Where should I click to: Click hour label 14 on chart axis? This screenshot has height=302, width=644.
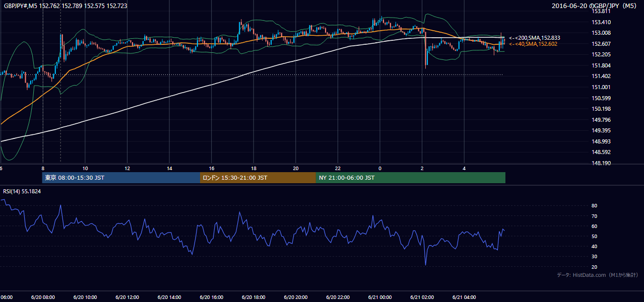coord(169,169)
